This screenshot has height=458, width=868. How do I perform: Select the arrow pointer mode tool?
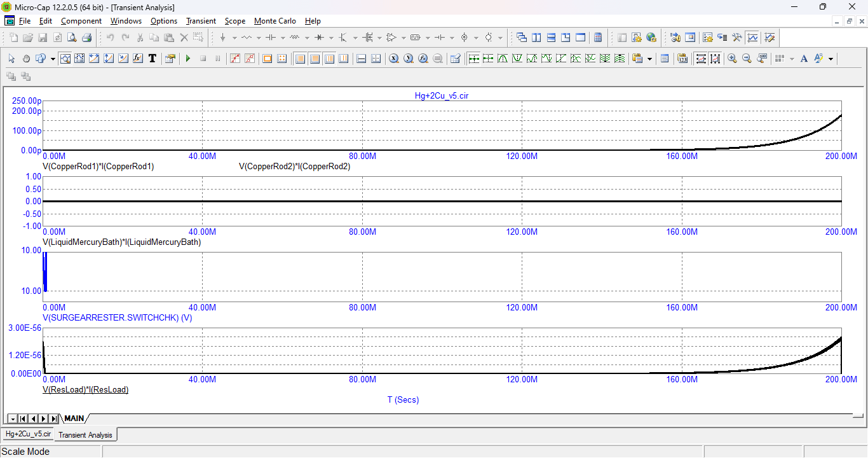pyautogui.click(x=11, y=59)
